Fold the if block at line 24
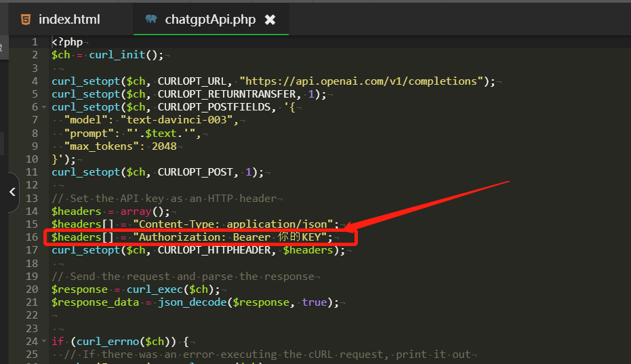The image size is (631, 364). (x=44, y=342)
